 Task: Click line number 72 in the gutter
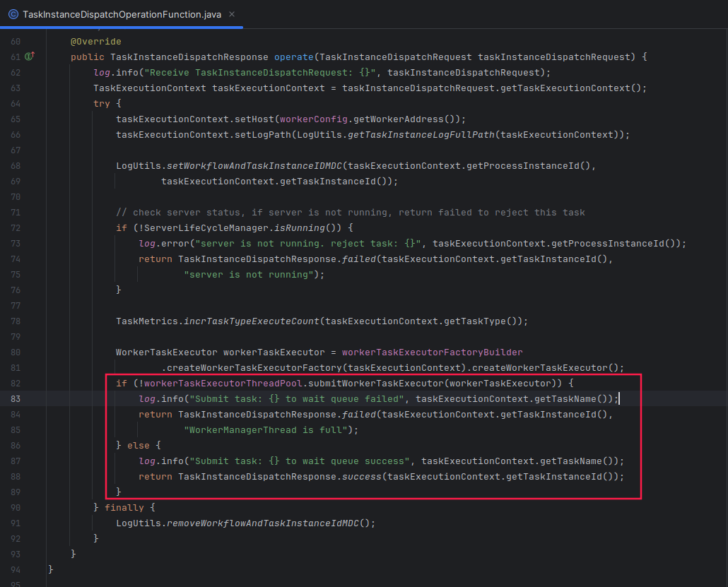pos(16,228)
